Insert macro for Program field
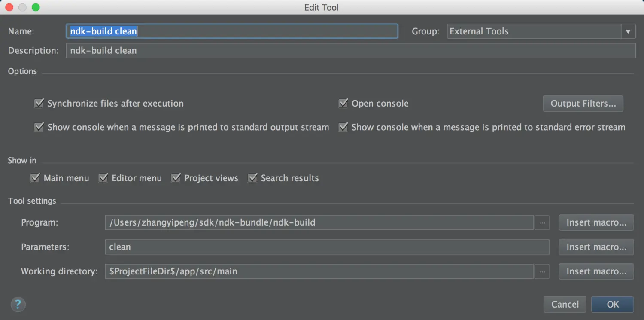644x320 pixels. click(596, 222)
